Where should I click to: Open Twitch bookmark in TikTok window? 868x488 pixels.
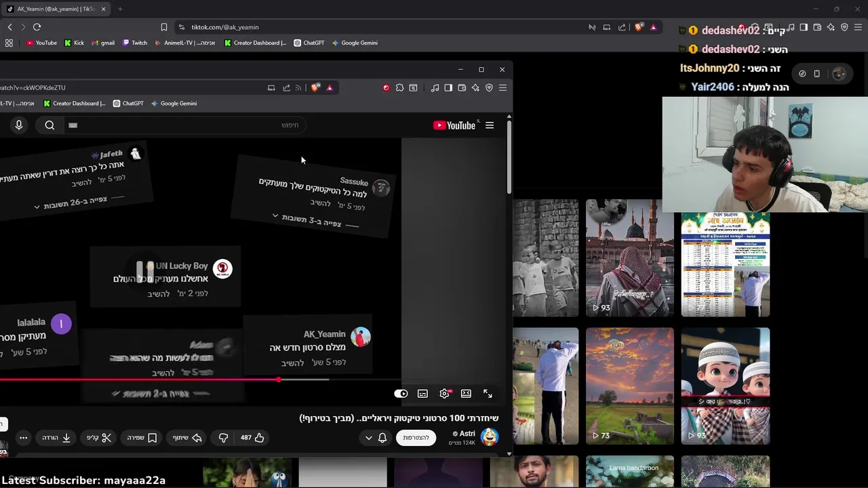pyautogui.click(x=135, y=43)
